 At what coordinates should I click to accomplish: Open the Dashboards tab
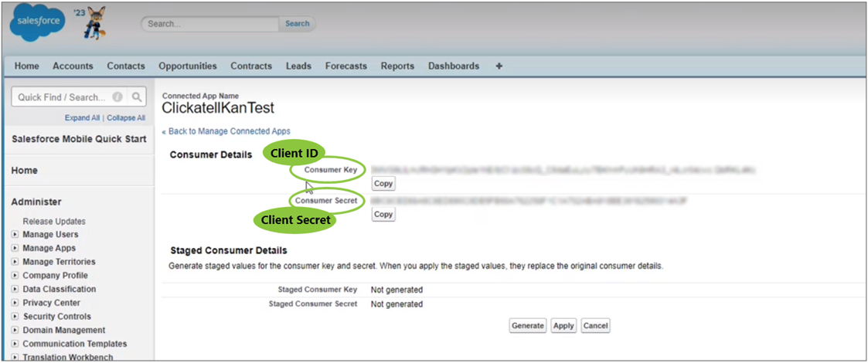coord(454,66)
